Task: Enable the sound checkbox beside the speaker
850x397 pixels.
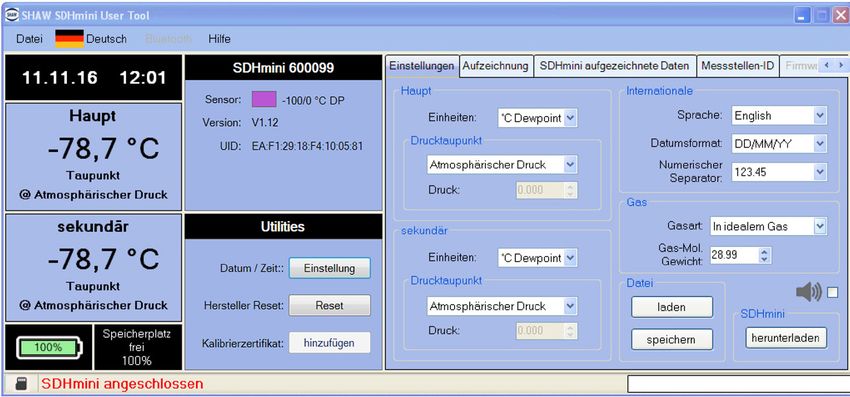Action: [833, 293]
